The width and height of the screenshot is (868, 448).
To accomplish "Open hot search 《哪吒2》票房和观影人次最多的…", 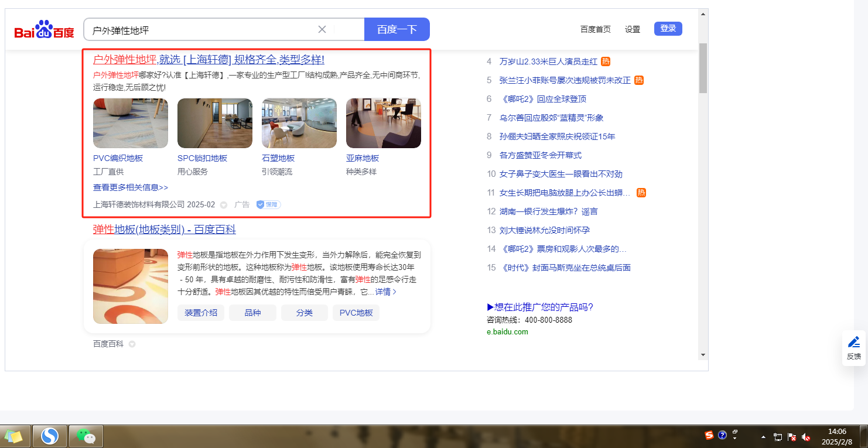I will [x=563, y=249].
